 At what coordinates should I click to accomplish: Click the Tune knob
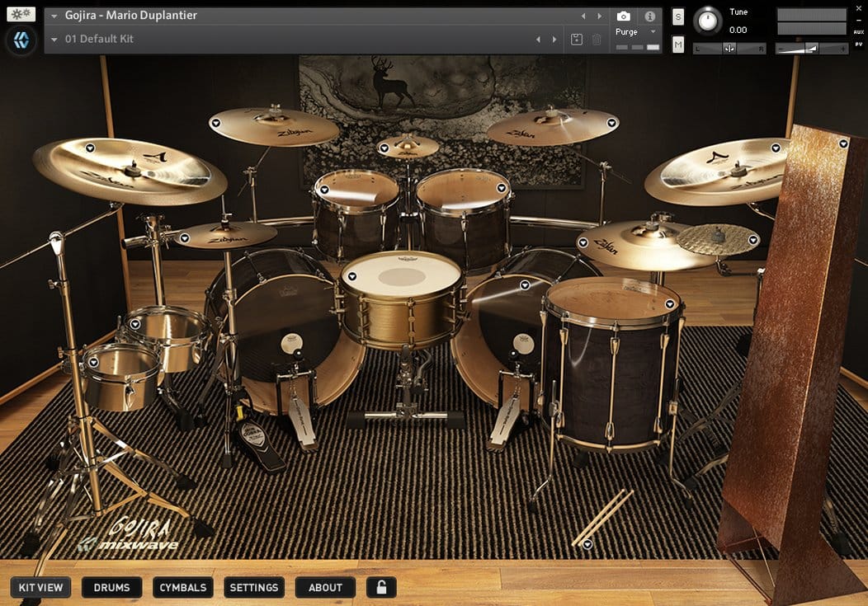coord(708,21)
